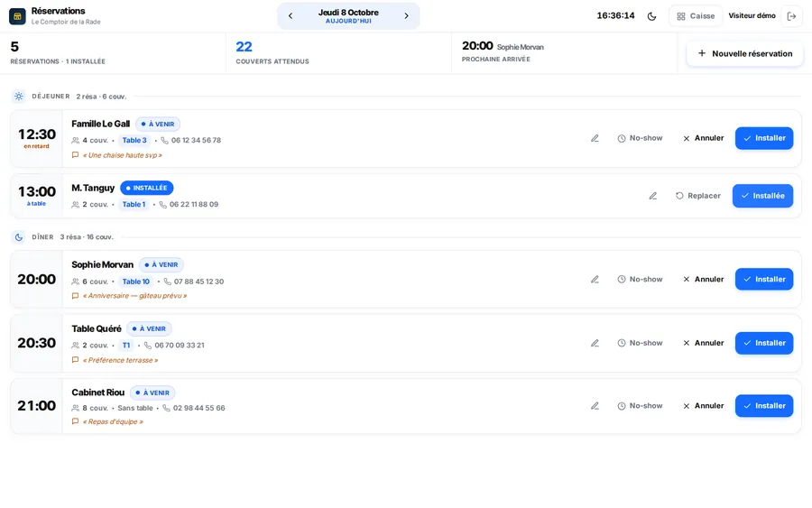Click the INSTALLÉE badge for M. Tanguy
This screenshot has height=508, width=812.
pos(146,188)
